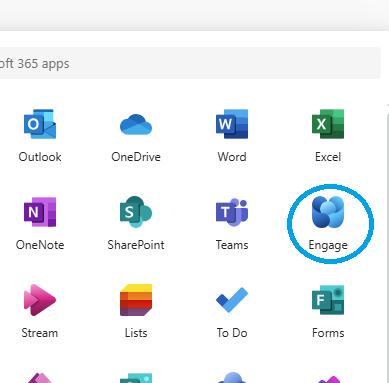Open the Outlook app icon
The height and width of the screenshot is (383, 389).
(x=40, y=124)
